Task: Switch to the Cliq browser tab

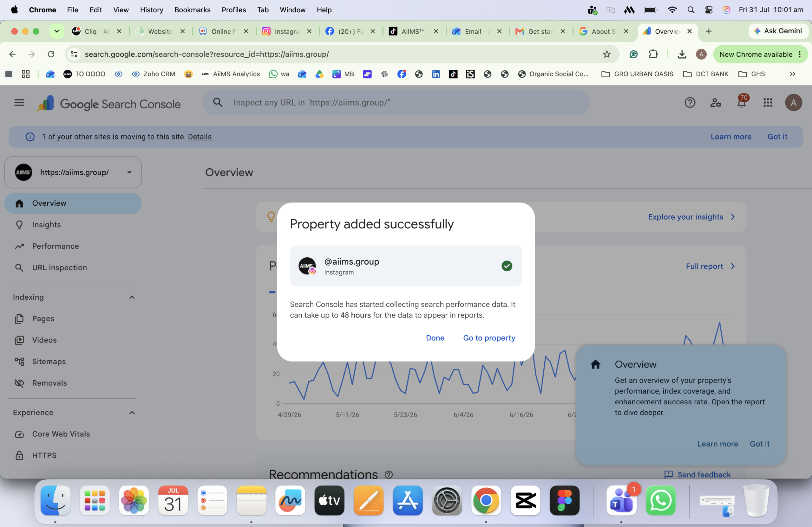Action: point(96,31)
